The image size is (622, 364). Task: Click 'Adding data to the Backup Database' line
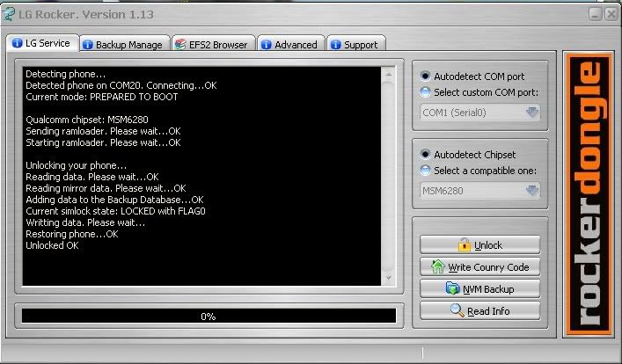(114, 200)
